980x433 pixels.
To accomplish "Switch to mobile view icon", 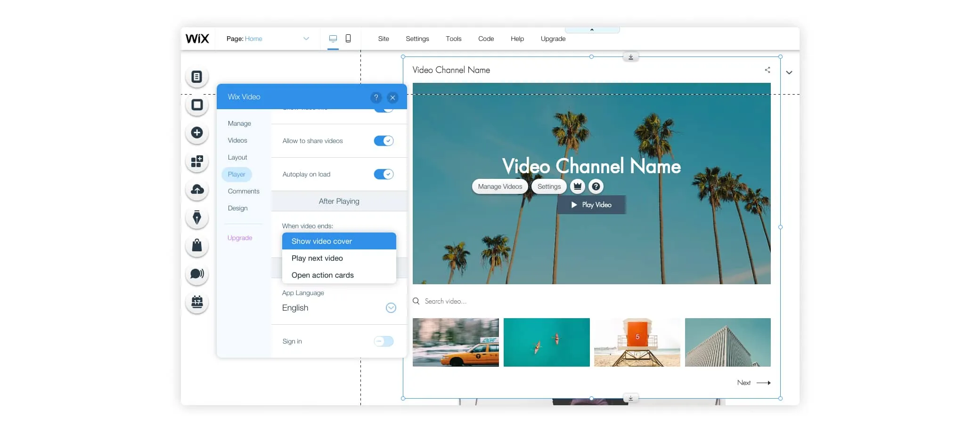I will 348,39.
